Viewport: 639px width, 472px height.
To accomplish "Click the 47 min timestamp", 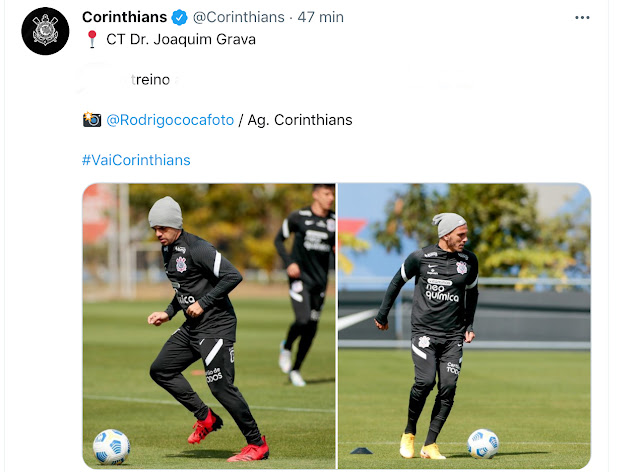I will point(320,17).
